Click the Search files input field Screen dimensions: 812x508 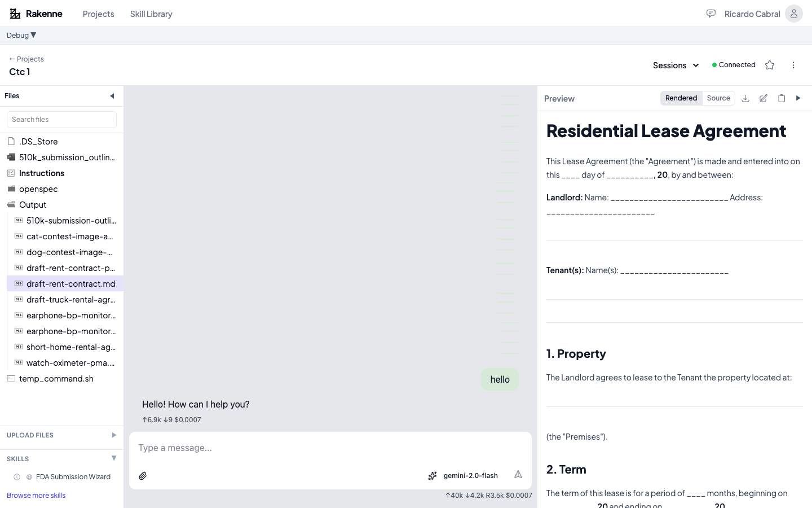click(x=61, y=120)
